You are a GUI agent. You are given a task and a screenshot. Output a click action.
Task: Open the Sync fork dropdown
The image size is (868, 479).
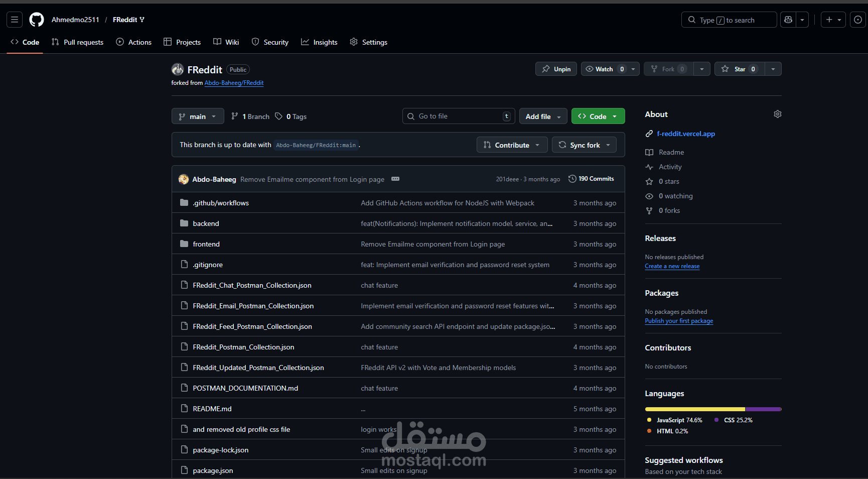coord(584,145)
